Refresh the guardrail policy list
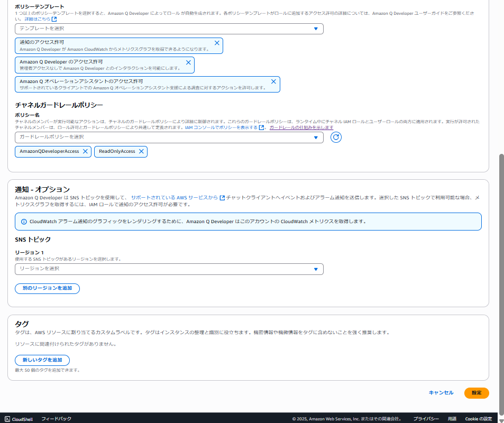The image size is (504, 423). tap(336, 137)
